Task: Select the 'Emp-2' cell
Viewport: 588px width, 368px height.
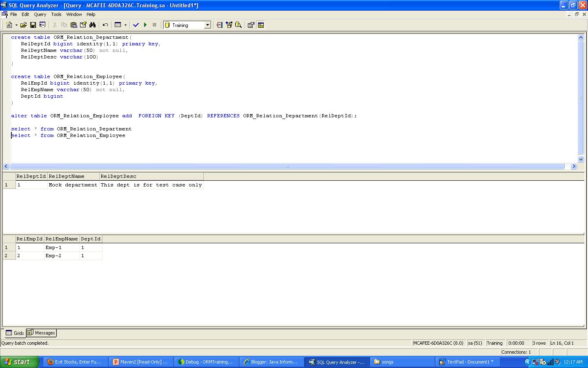Action: tap(62, 256)
